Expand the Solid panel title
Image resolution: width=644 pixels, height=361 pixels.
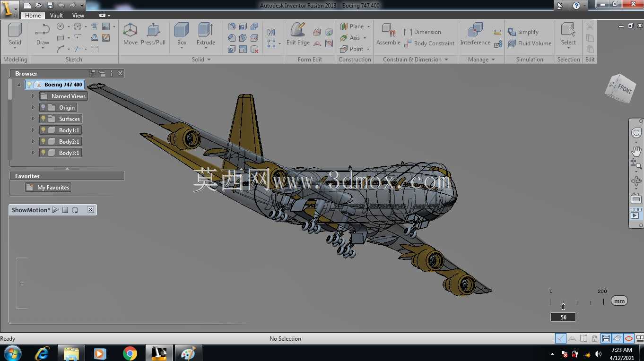click(x=201, y=60)
